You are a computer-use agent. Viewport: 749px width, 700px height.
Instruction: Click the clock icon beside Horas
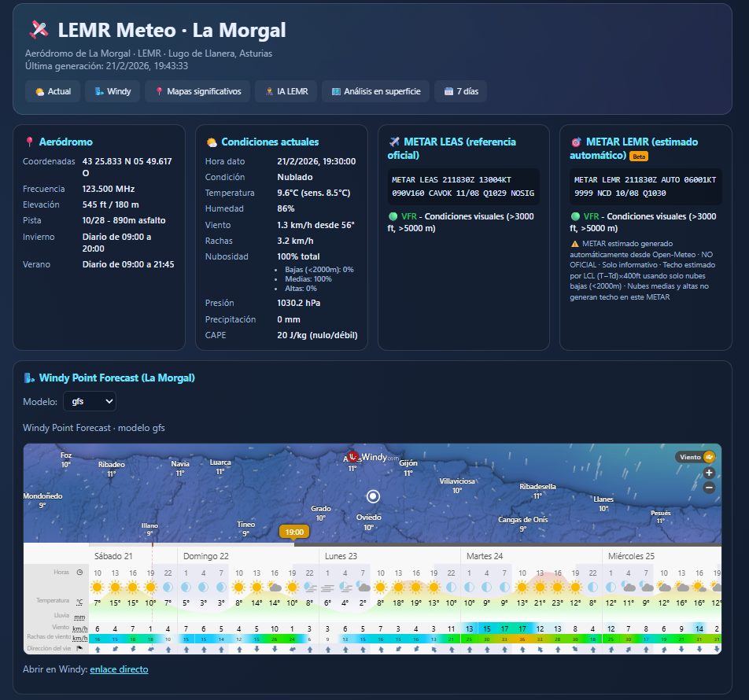coord(79,572)
